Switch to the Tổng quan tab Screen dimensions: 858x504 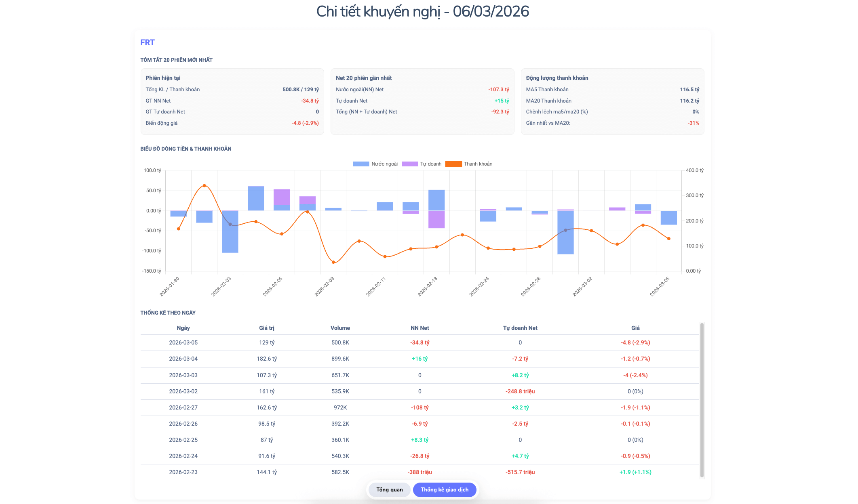click(x=389, y=489)
